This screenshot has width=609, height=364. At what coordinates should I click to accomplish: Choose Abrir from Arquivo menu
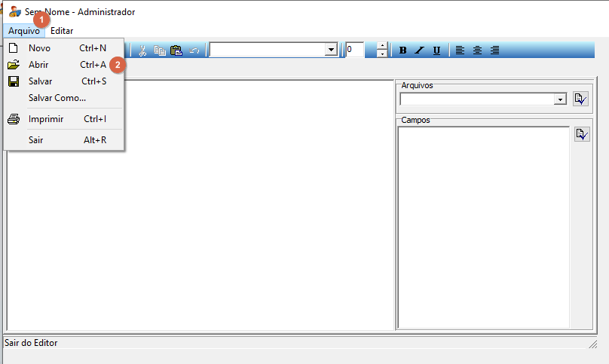click(64, 65)
